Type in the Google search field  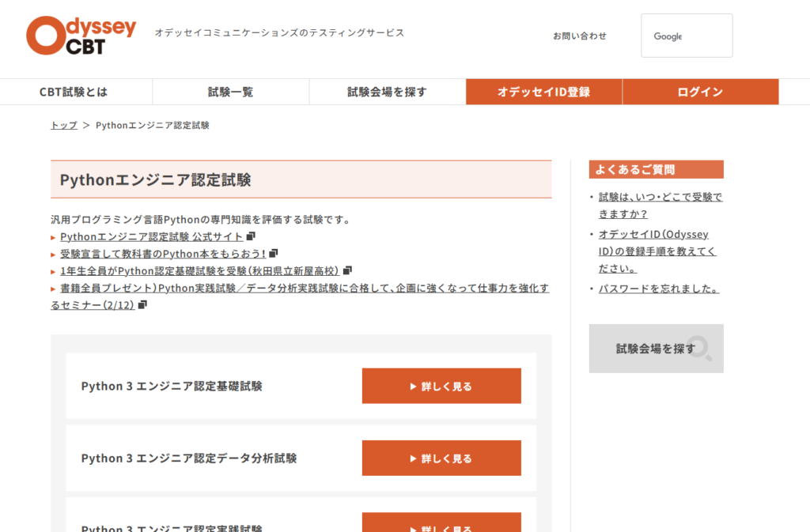pos(686,36)
